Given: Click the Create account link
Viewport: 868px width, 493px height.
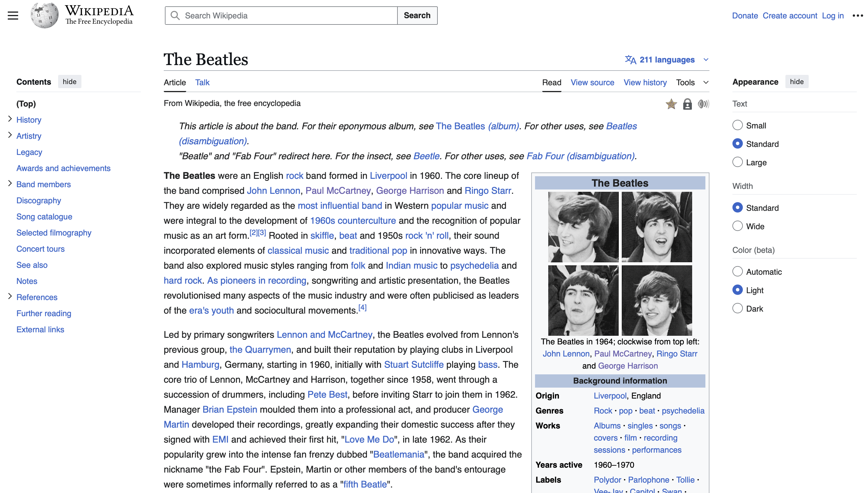Looking at the screenshot, I should click(x=790, y=16).
